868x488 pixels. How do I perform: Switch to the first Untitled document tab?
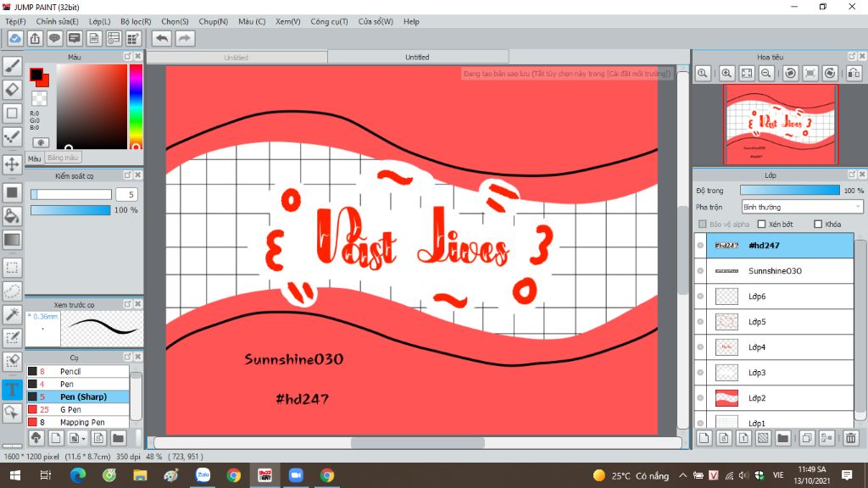point(236,58)
